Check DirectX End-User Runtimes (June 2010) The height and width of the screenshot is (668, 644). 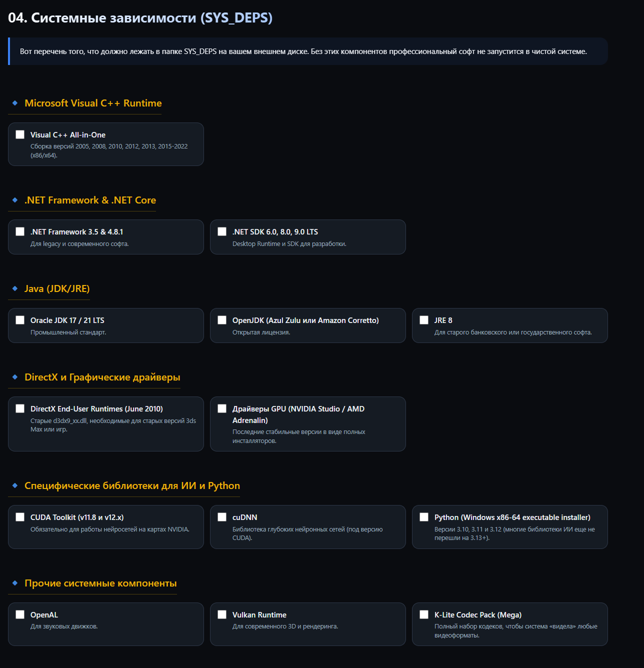coord(20,408)
